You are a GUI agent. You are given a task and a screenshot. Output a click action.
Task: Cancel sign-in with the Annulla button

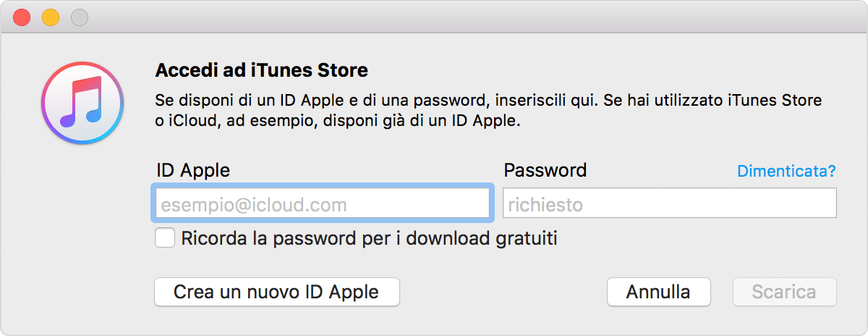click(x=658, y=292)
